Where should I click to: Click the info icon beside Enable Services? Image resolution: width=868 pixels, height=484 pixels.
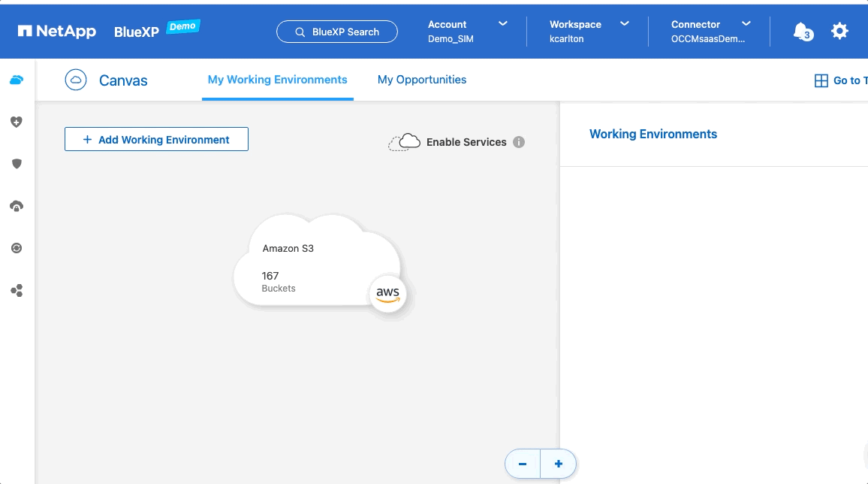point(519,142)
